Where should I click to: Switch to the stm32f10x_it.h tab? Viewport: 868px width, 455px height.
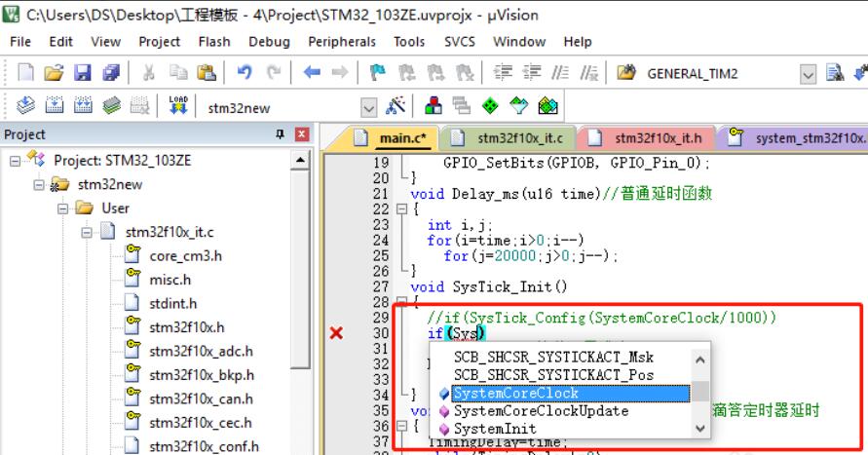[655, 138]
